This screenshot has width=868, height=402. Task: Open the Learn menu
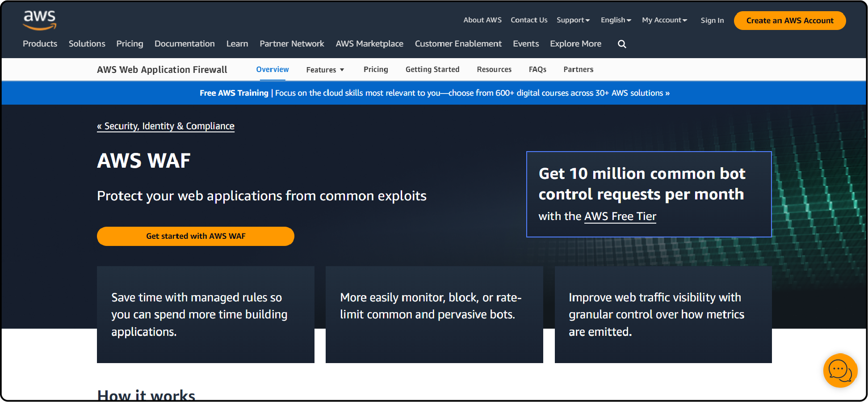(x=237, y=44)
